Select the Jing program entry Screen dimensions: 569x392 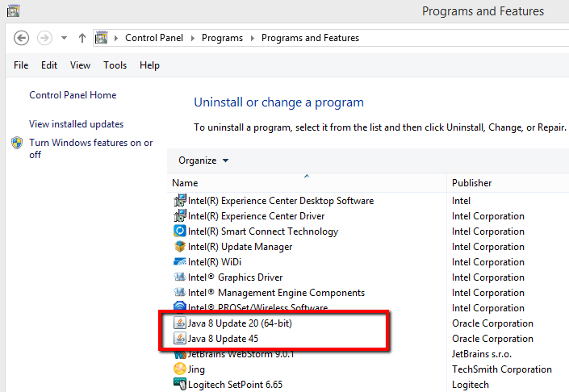pos(196,369)
